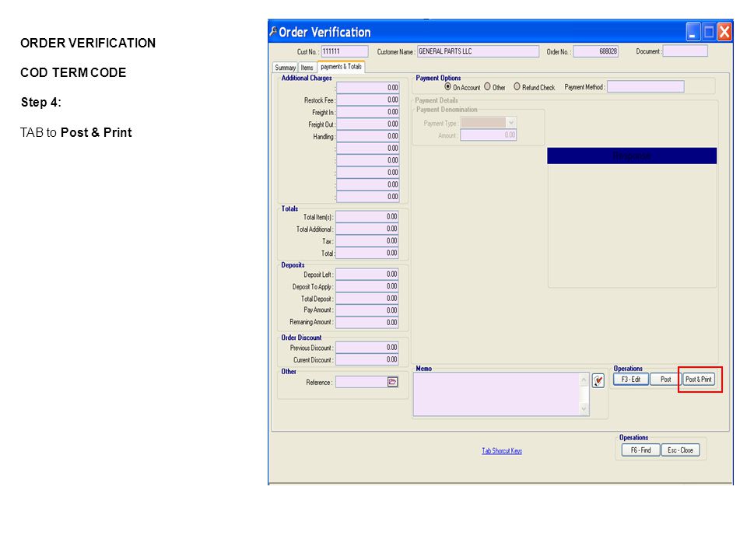Select the Refund Check radio button
Viewport: 747px width, 560px height.
(x=517, y=86)
